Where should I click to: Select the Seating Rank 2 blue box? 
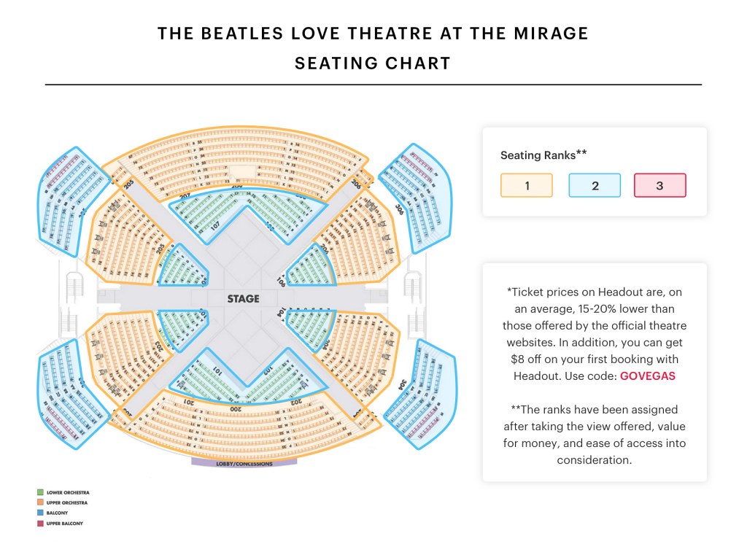pos(595,185)
